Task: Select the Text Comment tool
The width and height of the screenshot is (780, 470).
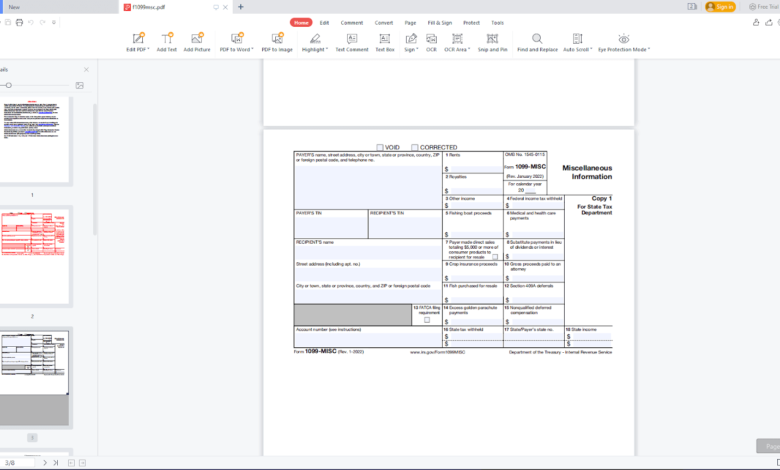Action: click(x=352, y=42)
